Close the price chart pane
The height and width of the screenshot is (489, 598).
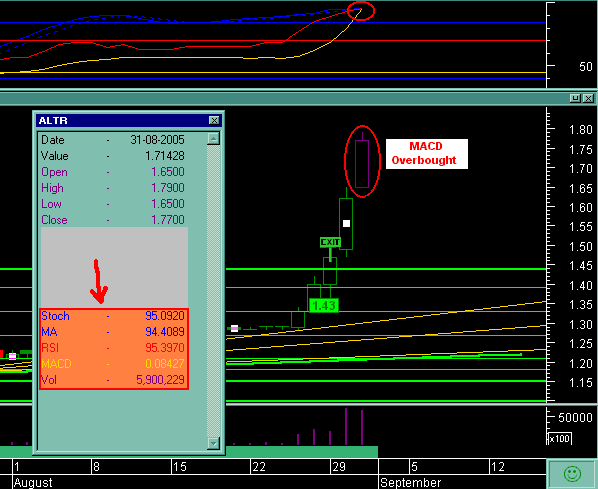(588, 98)
